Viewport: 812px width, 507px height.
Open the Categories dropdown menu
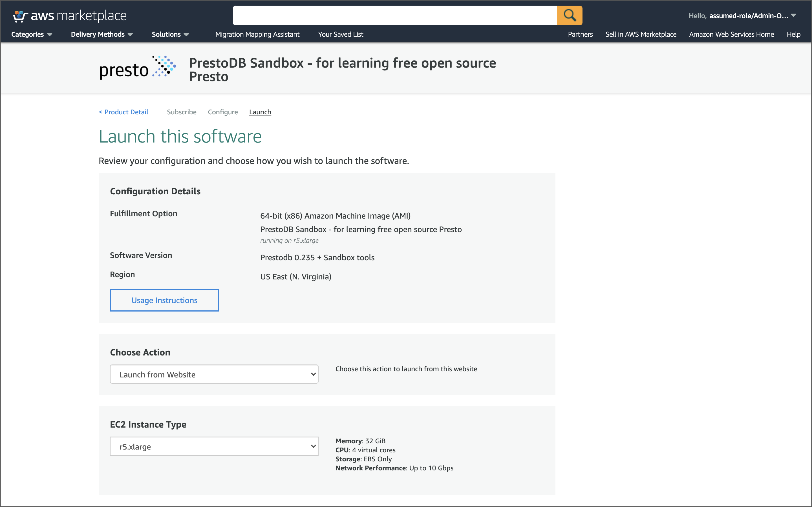32,34
